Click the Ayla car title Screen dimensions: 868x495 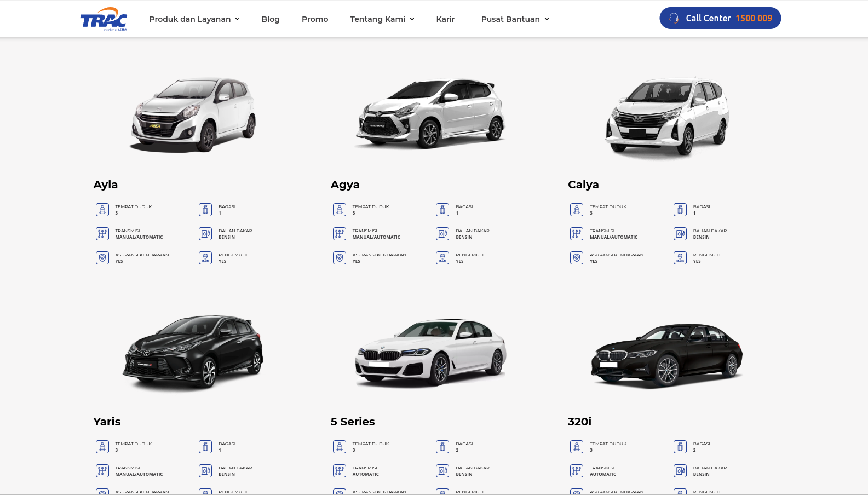tap(106, 185)
